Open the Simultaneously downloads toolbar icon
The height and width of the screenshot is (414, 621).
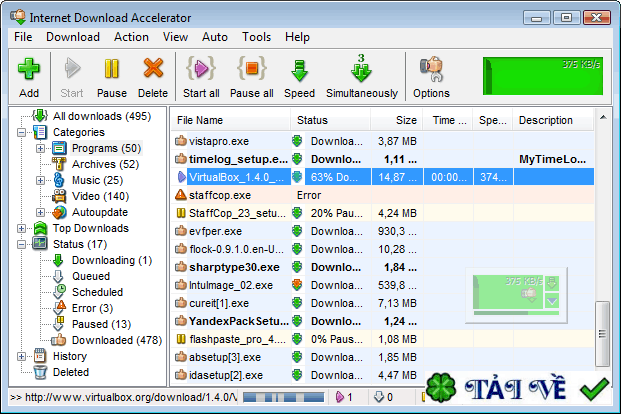(362, 77)
